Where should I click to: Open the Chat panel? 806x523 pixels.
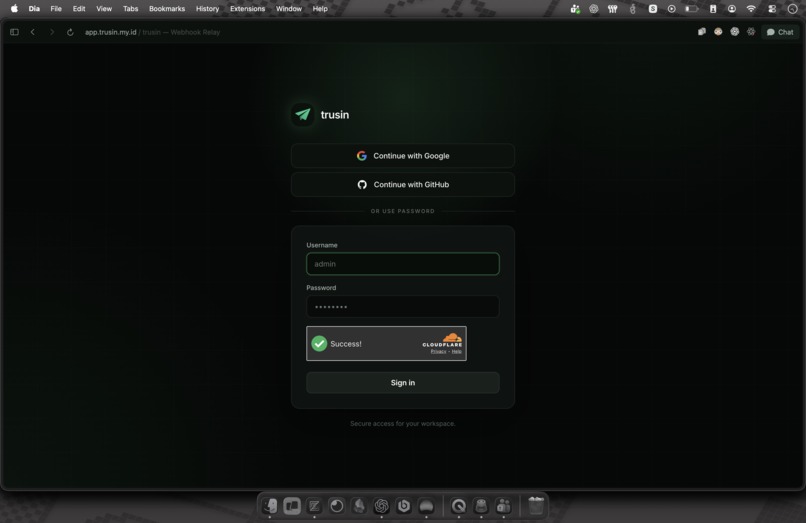coord(780,32)
